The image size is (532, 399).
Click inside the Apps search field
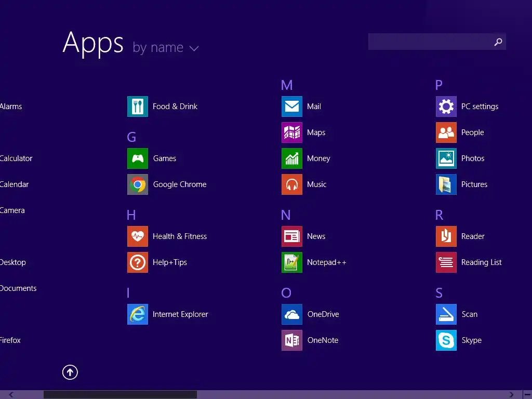pos(437,42)
